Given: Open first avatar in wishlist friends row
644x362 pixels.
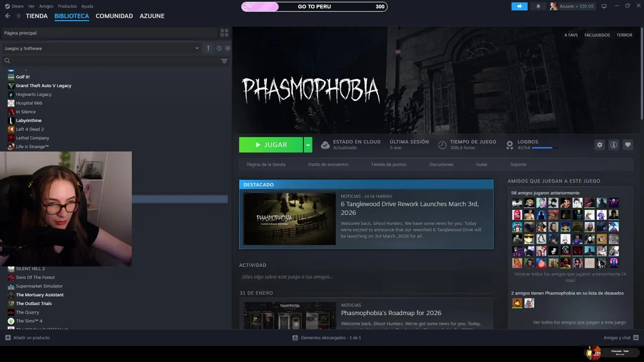Looking at the screenshot, I should click(x=517, y=303).
